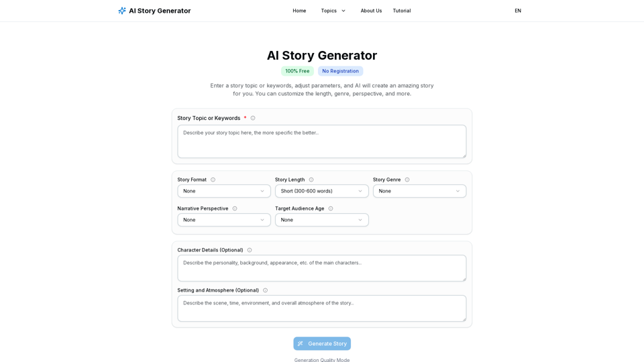Show info tooltip for Setting and Atmosphere

click(x=266, y=290)
